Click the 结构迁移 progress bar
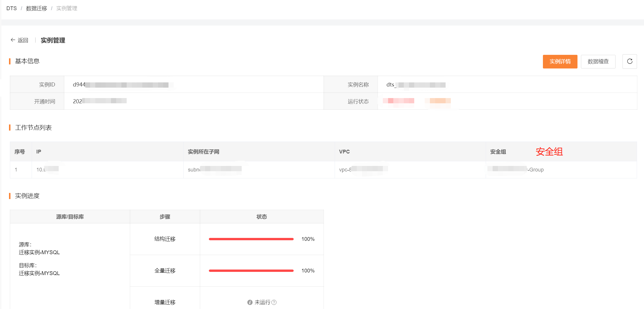 [251, 239]
